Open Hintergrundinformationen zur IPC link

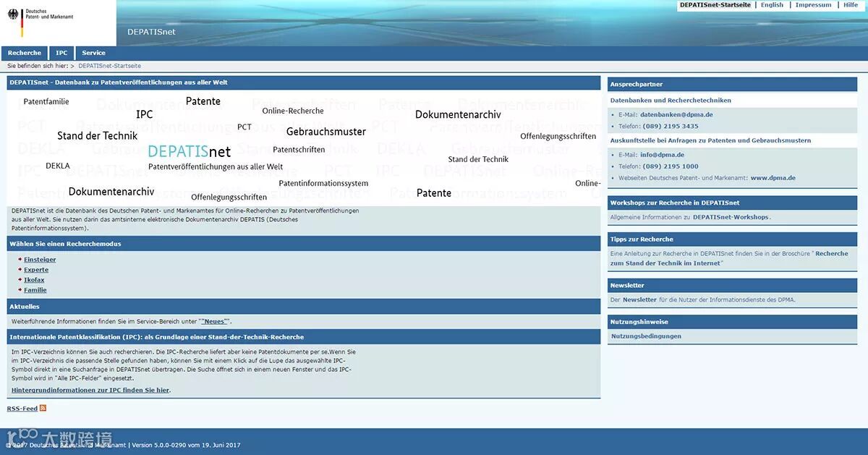click(90, 390)
